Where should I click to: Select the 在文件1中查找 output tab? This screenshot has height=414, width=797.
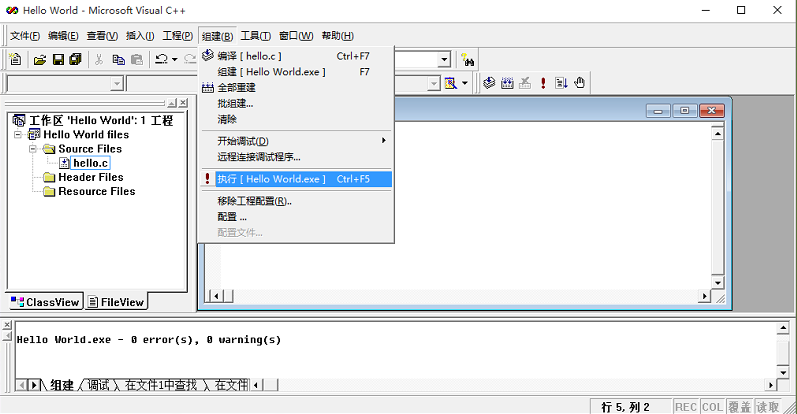pos(161,385)
